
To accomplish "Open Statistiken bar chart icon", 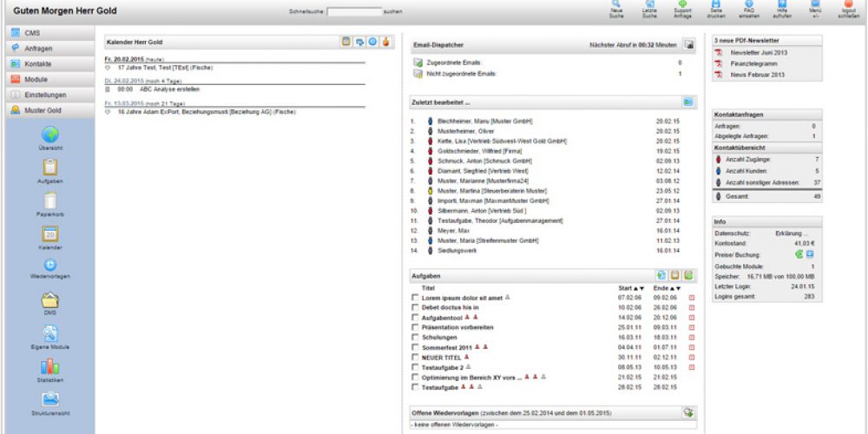I will [x=49, y=367].
